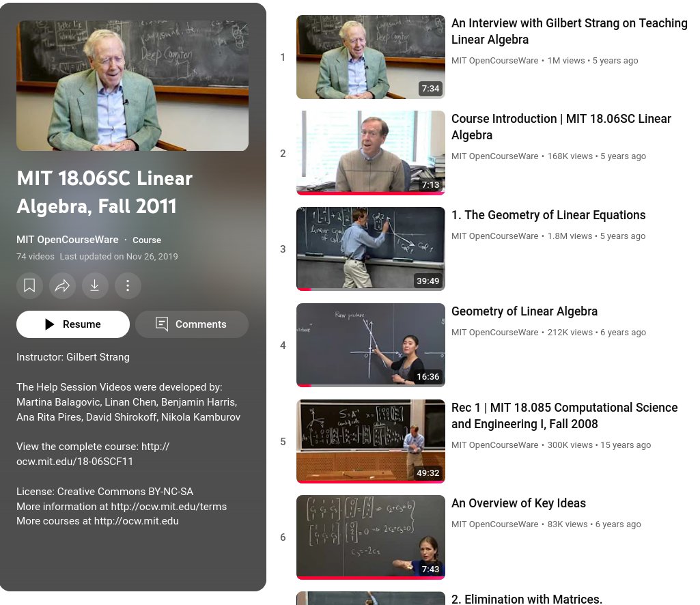The width and height of the screenshot is (700, 605).
Task: Click the Resume playback button
Action: click(x=73, y=324)
